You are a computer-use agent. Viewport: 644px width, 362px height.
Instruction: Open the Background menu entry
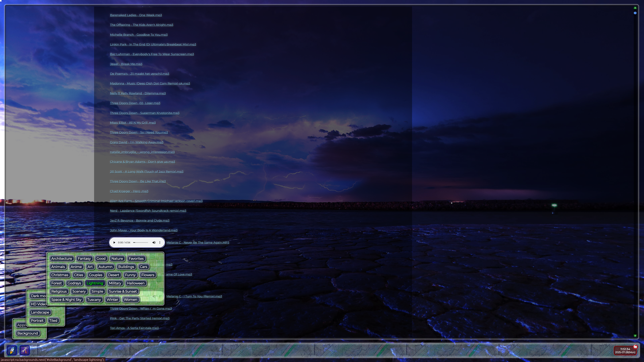pyautogui.click(x=28, y=334)
